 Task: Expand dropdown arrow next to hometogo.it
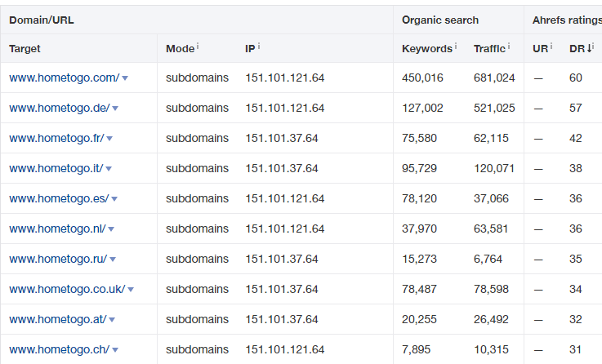[109, 169]
